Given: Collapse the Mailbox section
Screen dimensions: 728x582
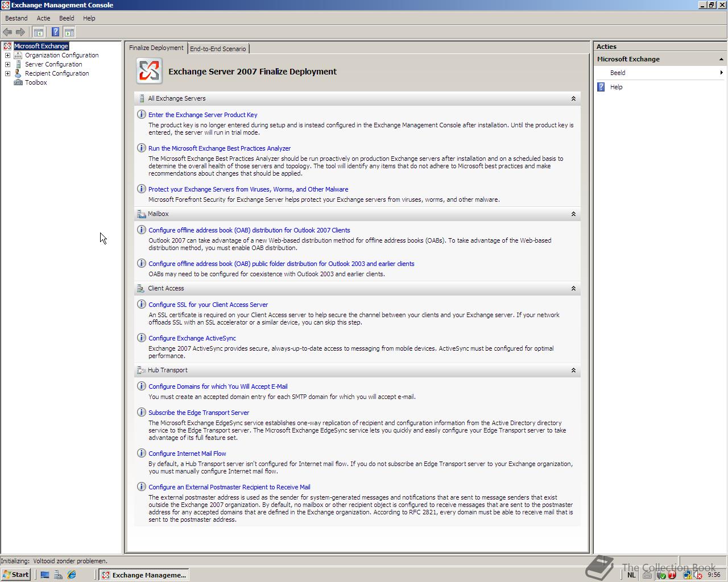Looking at the screenshot, I should click(573, 214).
